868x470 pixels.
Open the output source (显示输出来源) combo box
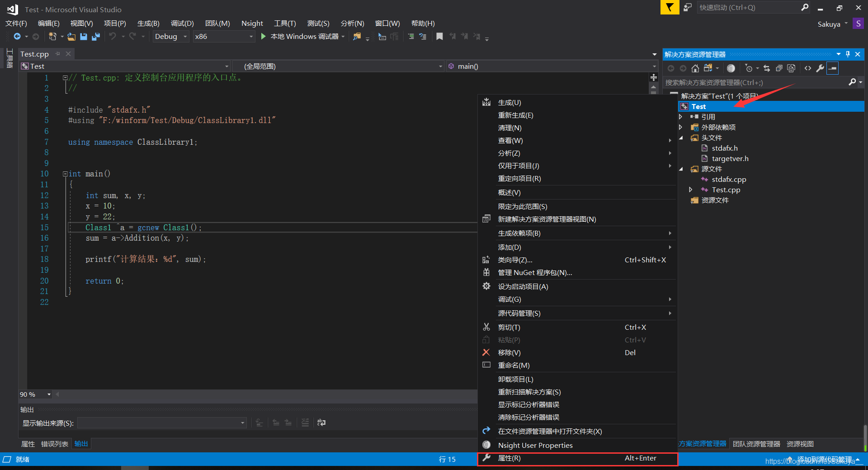pos(162,423)
